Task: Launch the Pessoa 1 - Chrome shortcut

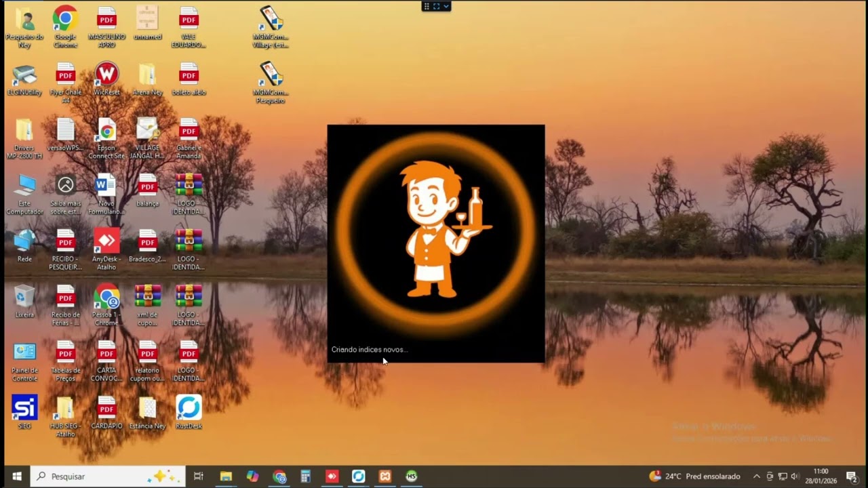Action: click(x=106, y=306)
